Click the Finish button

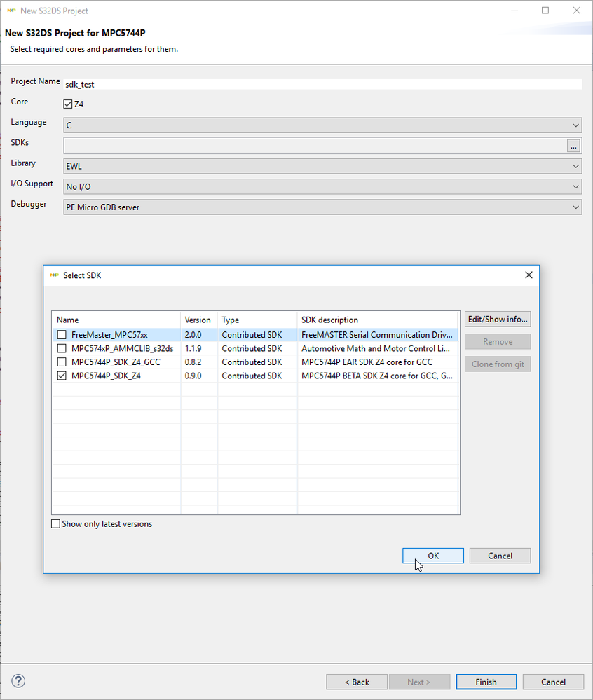(x=486, y=682)
